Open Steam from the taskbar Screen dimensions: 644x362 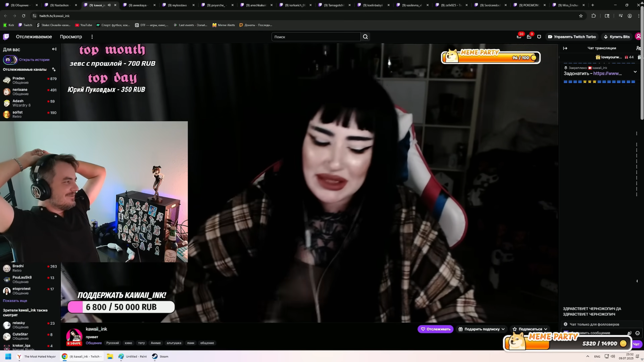tap(160, 356)
